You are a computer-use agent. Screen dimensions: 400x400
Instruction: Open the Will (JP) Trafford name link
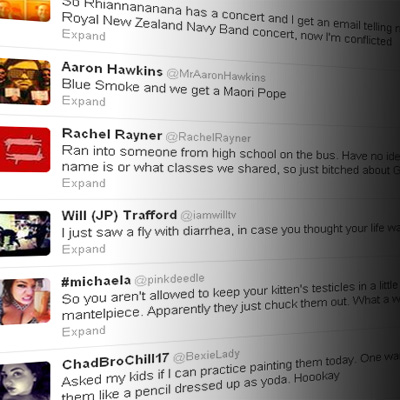(119, 215)
